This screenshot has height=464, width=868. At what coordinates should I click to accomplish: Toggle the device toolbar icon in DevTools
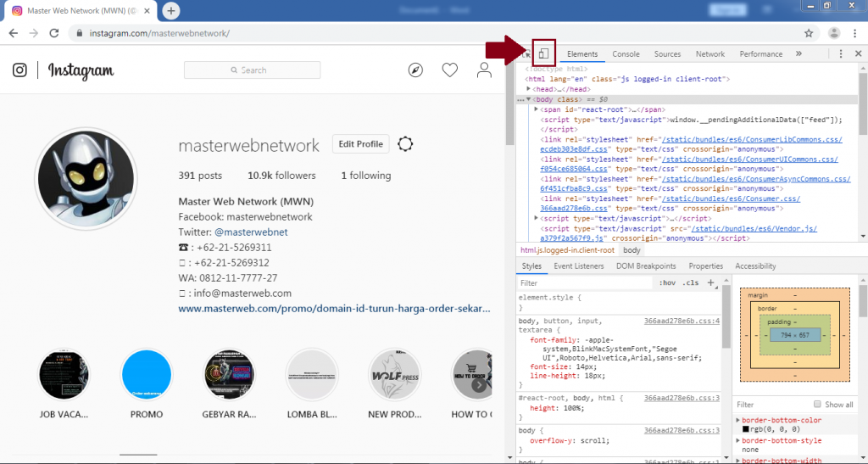(x=543, y=53)
